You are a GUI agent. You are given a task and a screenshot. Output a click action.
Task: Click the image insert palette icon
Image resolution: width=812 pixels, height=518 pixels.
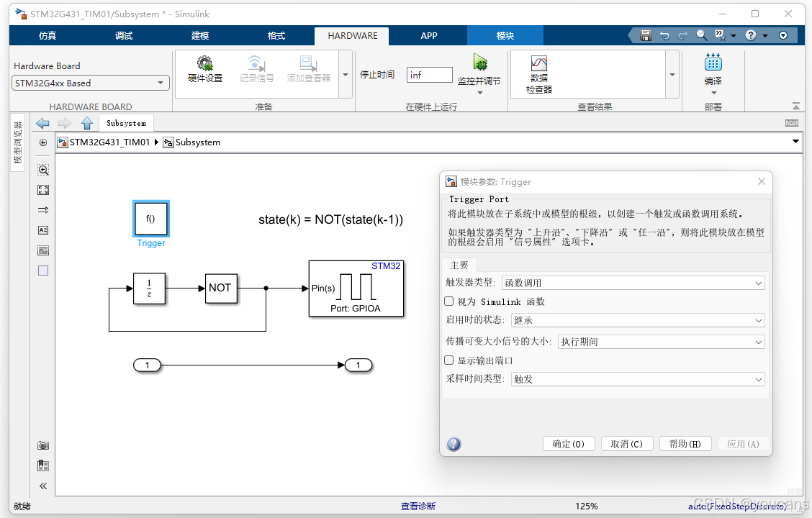click(43, 250)
